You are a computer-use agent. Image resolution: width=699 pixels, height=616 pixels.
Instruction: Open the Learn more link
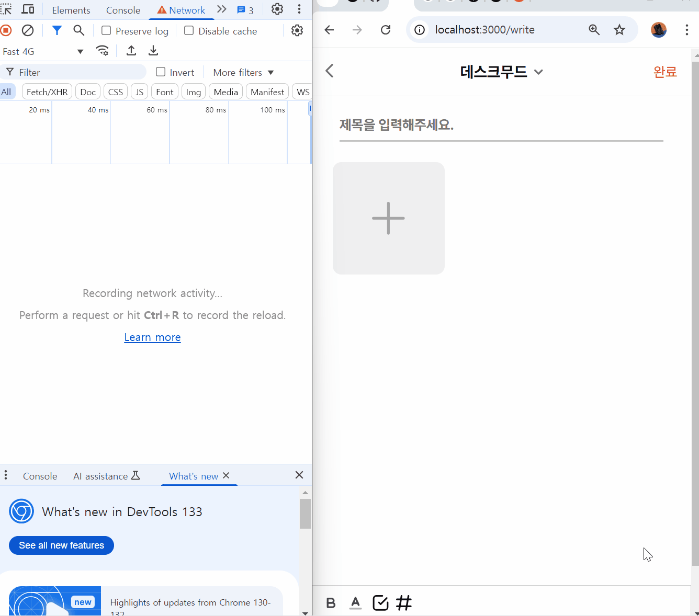tap(152, 337)
